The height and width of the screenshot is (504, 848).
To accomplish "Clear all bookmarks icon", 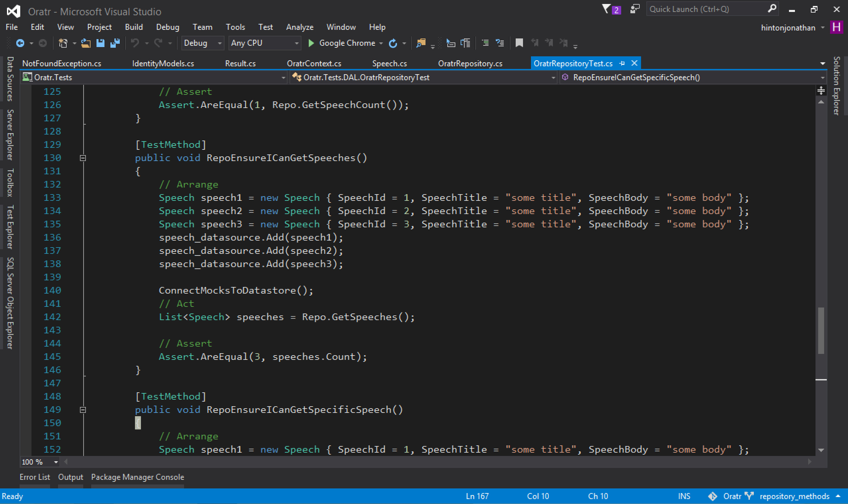I will tap(563, 43).
